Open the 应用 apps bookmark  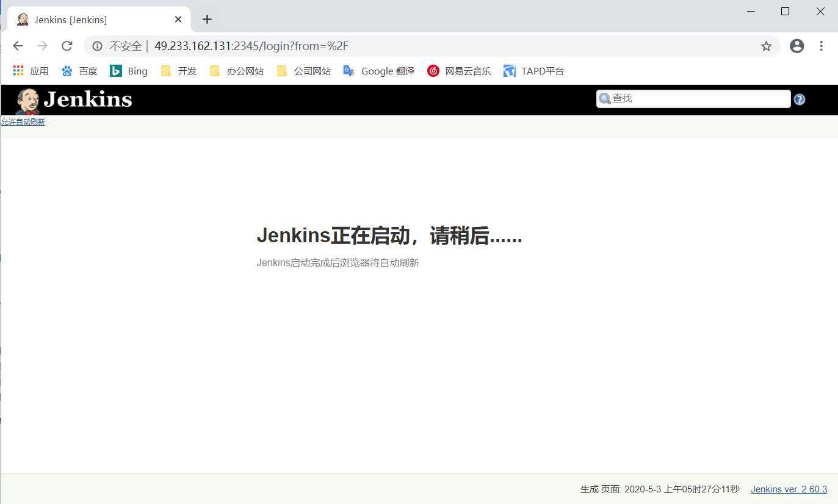(31, 71)
